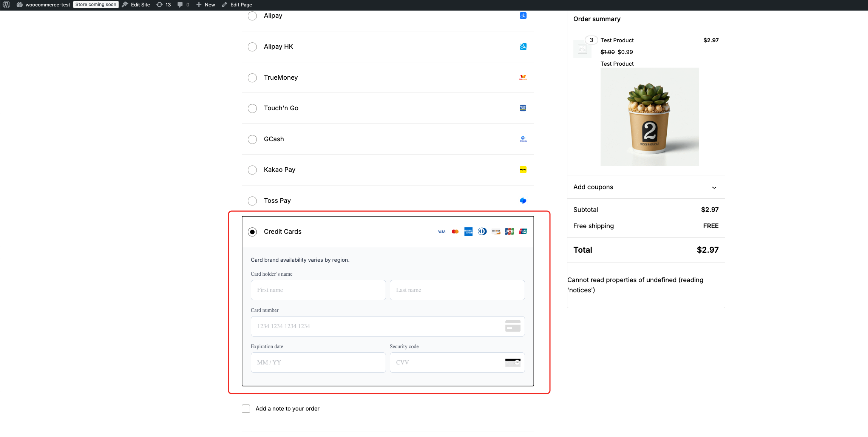Open the 13 pending updates item

point(164,5)
